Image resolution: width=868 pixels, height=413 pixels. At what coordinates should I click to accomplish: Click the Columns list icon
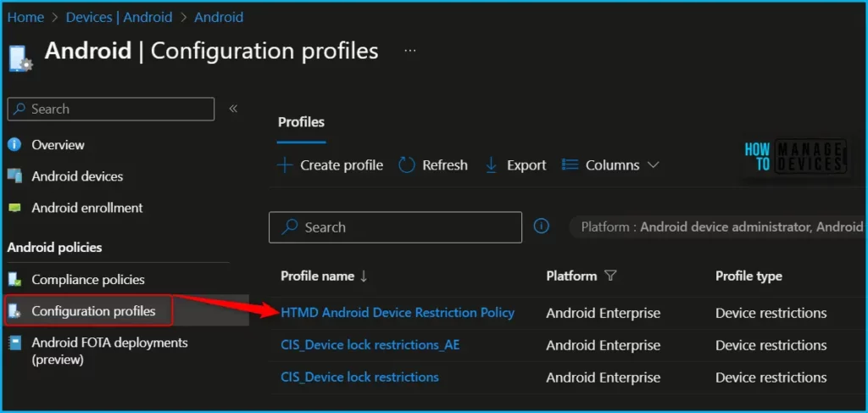pos(570,165)
